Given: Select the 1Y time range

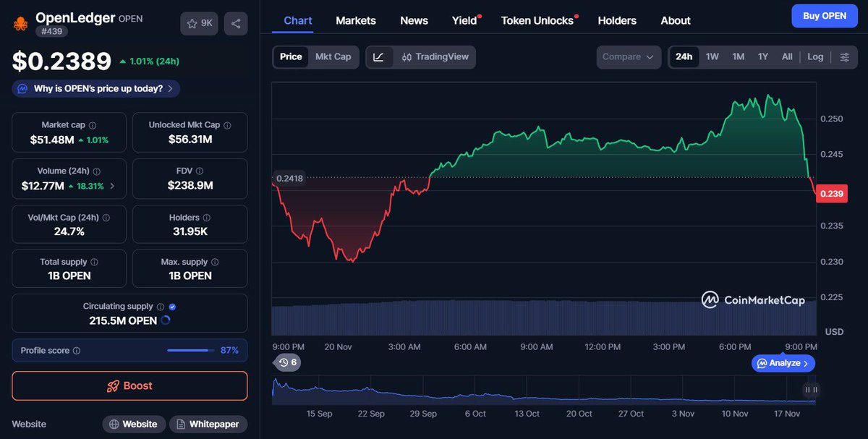Looking at the screenshot, I should [763, 57].
